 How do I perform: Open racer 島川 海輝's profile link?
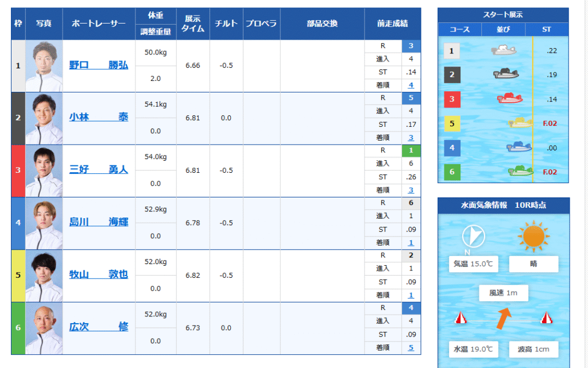[x=98, y=222]
